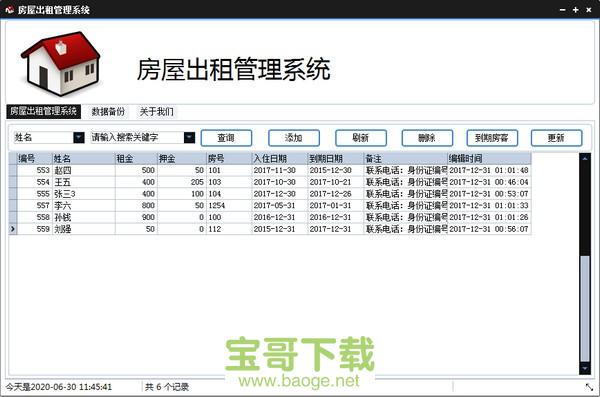Select the ID cell 553
The width and height of the screenshot is (600, 397).
(x=34, y=170)
